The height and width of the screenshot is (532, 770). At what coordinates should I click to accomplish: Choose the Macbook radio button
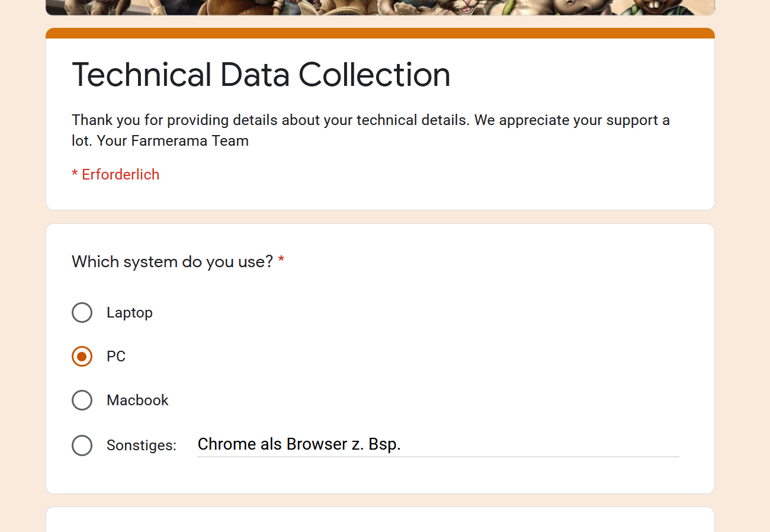coord(82,400)
